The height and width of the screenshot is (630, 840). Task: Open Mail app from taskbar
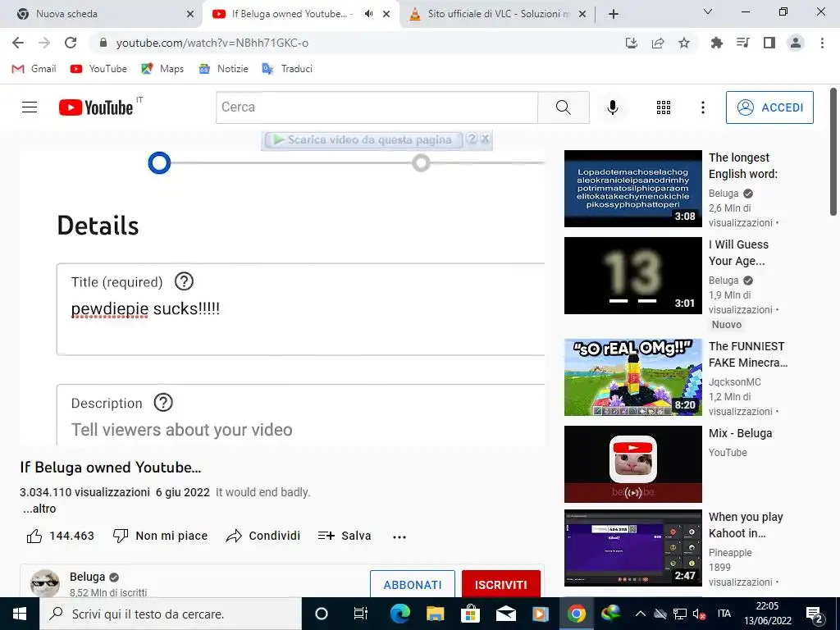coord(505,614)
